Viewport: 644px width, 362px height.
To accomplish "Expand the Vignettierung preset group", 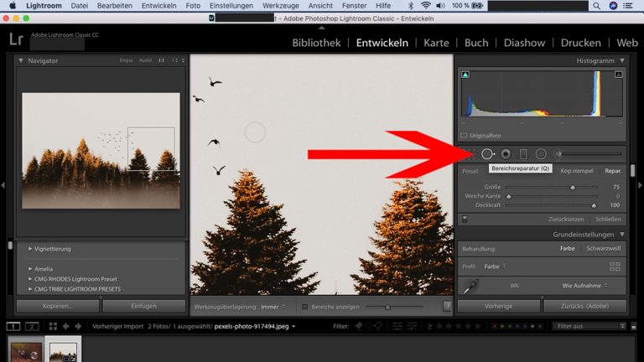I will click(31, 249).
